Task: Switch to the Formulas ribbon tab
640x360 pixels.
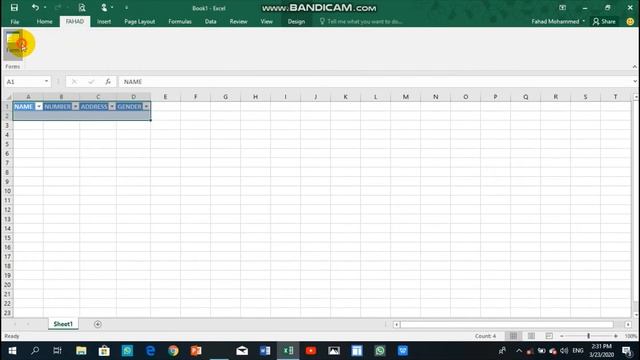Action: (180, 22)
